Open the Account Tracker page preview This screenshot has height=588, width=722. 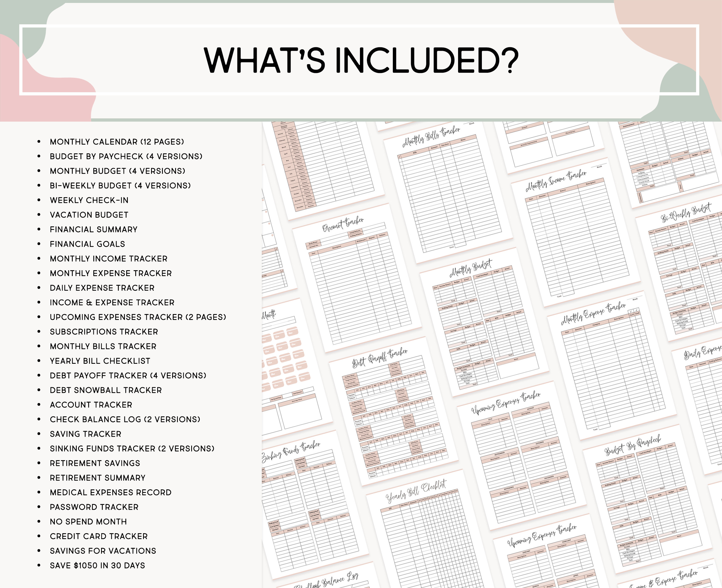point(357,278)
